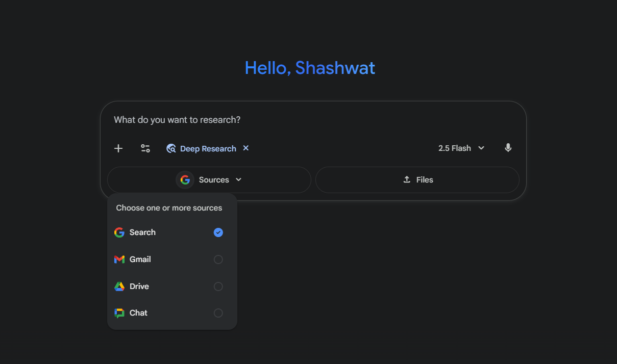Click the upload arrow icon in Files

click(407, 179)
